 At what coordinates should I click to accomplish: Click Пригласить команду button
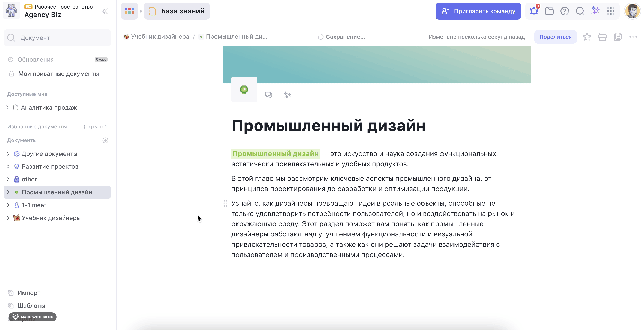(478, 11)
